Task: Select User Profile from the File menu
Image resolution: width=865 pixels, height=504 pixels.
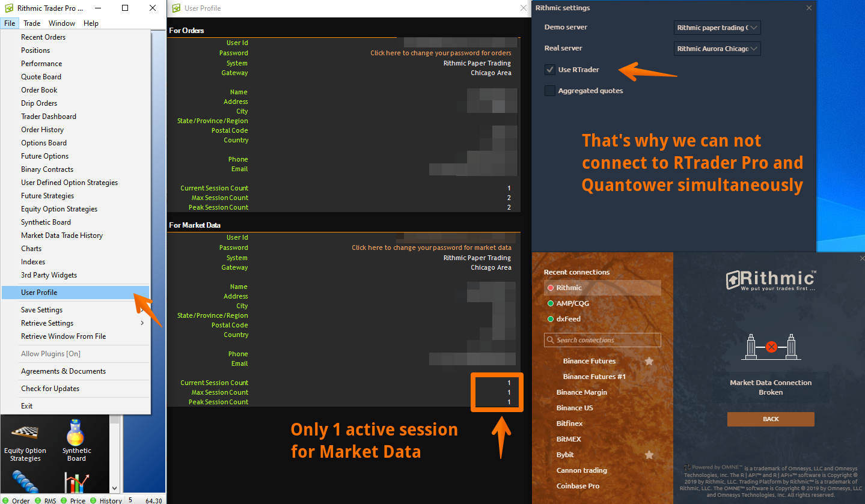Action: click(39, 293)
